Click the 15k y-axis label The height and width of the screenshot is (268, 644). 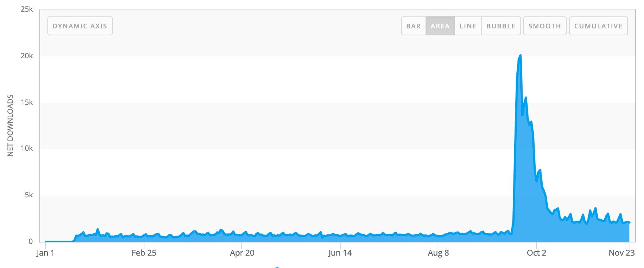27,102
